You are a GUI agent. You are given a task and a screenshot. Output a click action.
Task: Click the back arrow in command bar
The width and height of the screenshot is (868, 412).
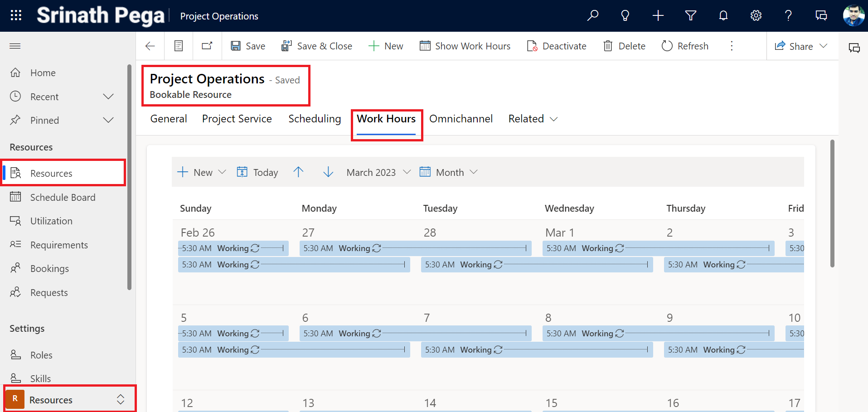[x=150, y=46]
